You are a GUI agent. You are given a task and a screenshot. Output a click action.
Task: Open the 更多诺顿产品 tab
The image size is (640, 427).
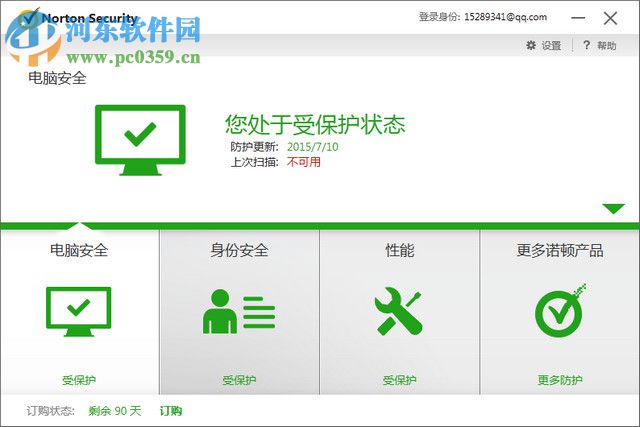[x=560, y=312]
